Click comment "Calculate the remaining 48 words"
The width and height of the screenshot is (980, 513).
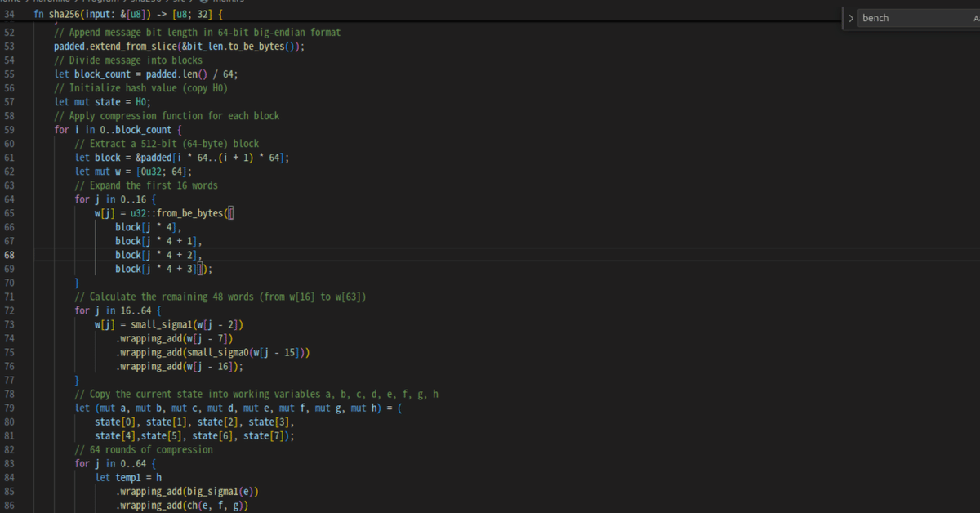220,297
